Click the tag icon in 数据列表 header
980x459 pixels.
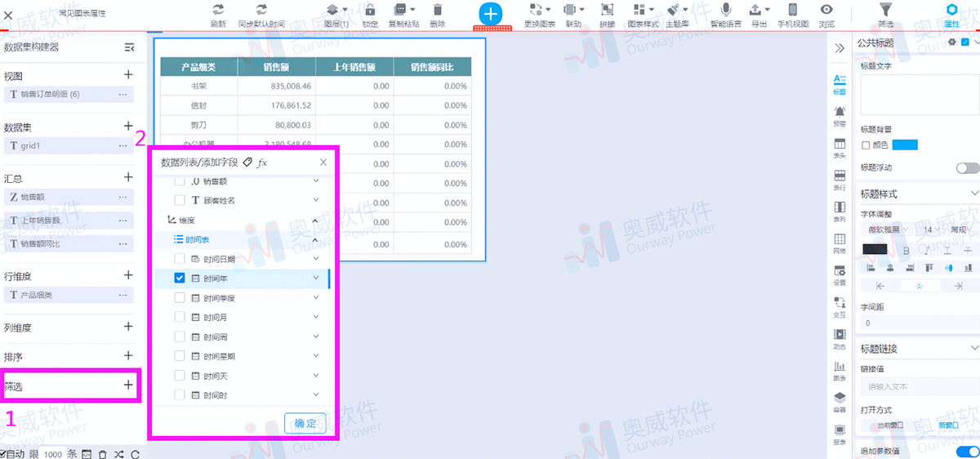point(247,163)
